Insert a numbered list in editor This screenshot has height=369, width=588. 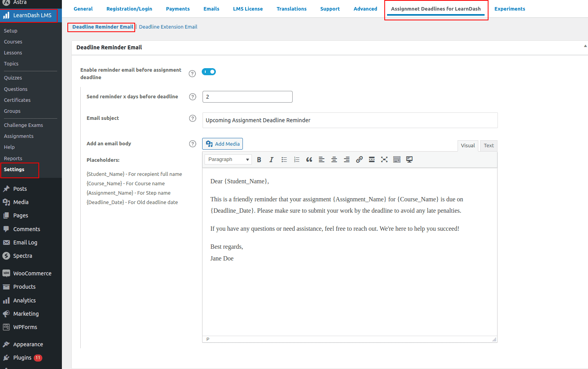[297, 159]
